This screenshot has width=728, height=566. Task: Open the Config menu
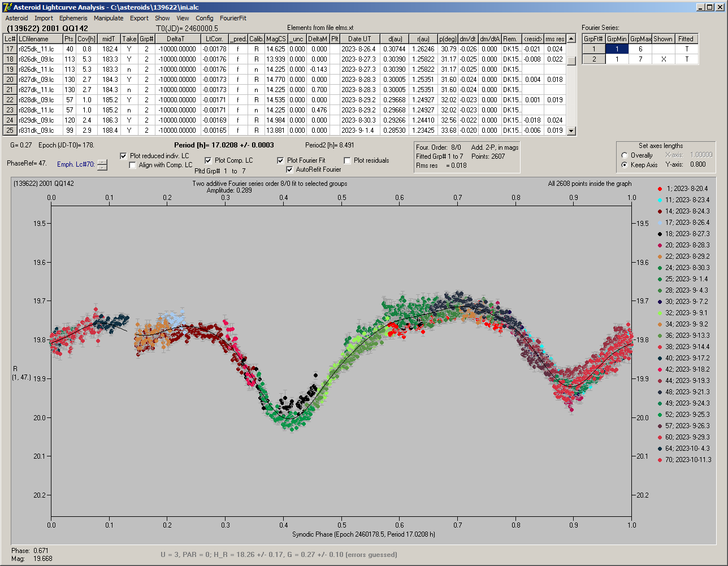pos(205,18)
